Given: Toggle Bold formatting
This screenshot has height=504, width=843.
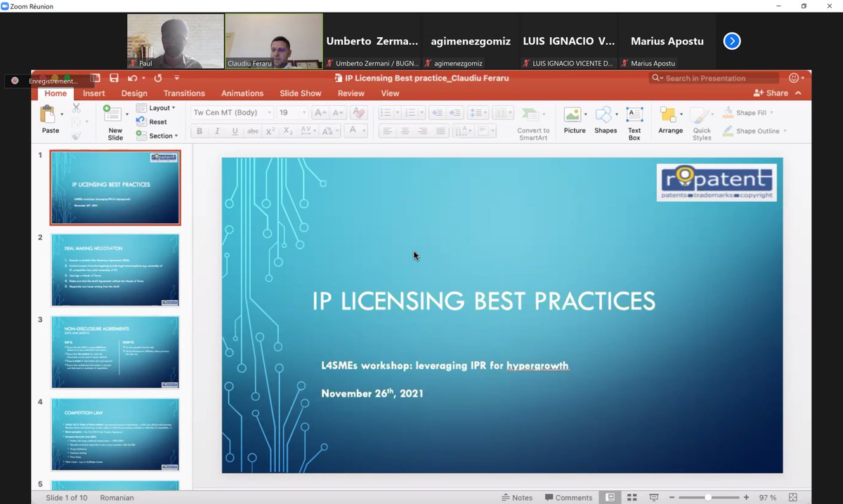Looking at the screenshot, I should click(x=200, y=131).
